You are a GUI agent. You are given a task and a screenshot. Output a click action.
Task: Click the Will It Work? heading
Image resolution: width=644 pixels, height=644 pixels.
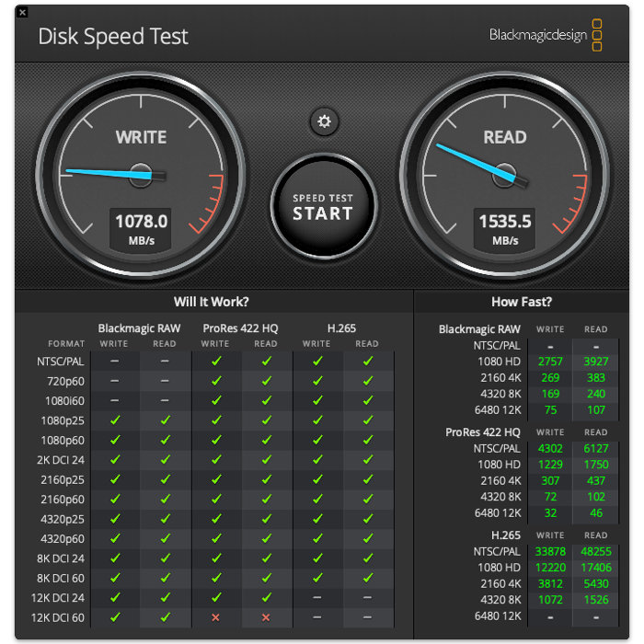211,302
